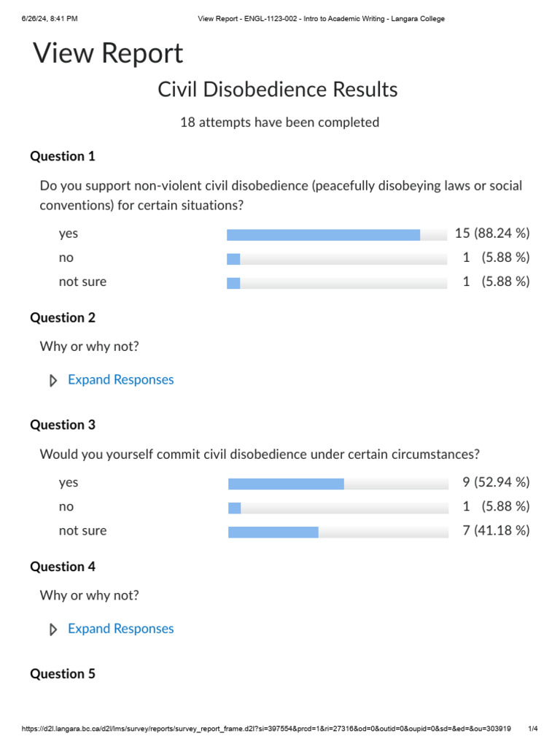
Task: Open Expand Responses link under Question 4
Action: click(x=120, y=629)
